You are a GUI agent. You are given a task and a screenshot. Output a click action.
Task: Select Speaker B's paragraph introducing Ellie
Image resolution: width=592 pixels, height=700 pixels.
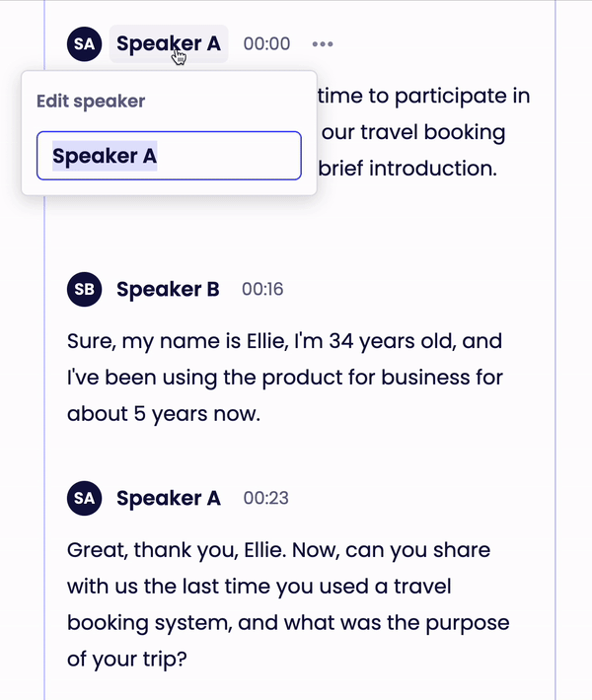[284, 378]
